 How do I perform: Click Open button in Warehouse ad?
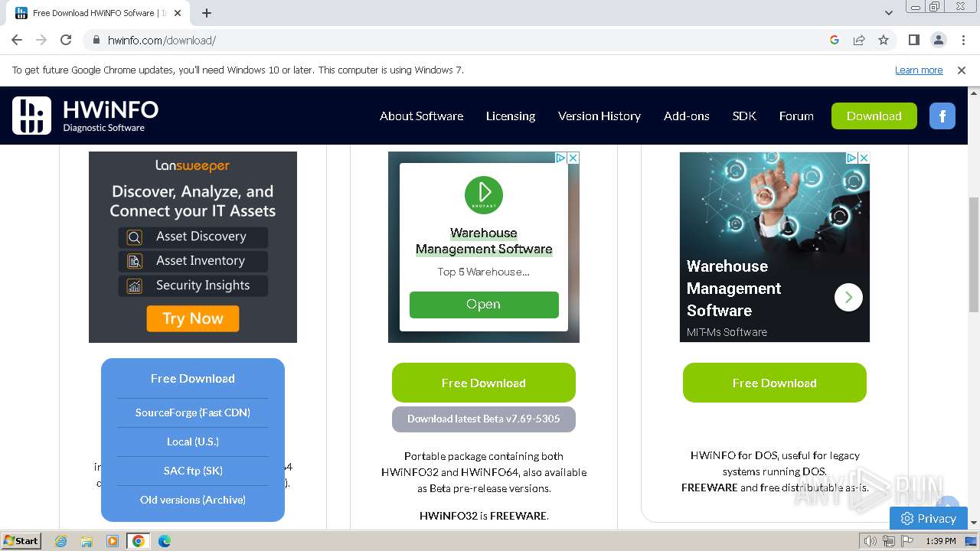(484, 305)
